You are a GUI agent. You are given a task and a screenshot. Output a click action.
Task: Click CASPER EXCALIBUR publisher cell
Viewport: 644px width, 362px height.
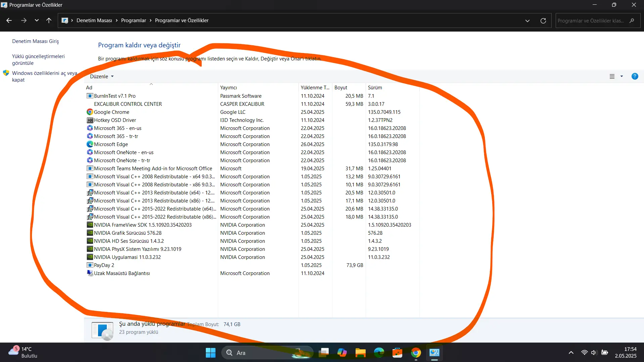(x=242, y=104)
